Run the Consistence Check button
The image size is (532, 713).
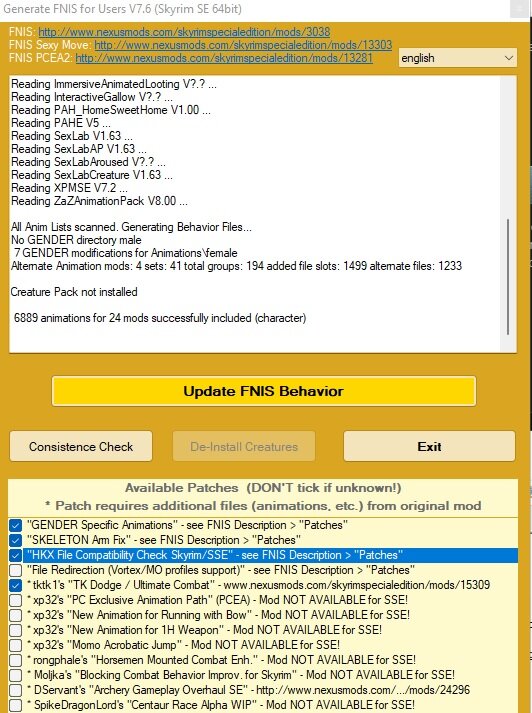click(81, 447)
